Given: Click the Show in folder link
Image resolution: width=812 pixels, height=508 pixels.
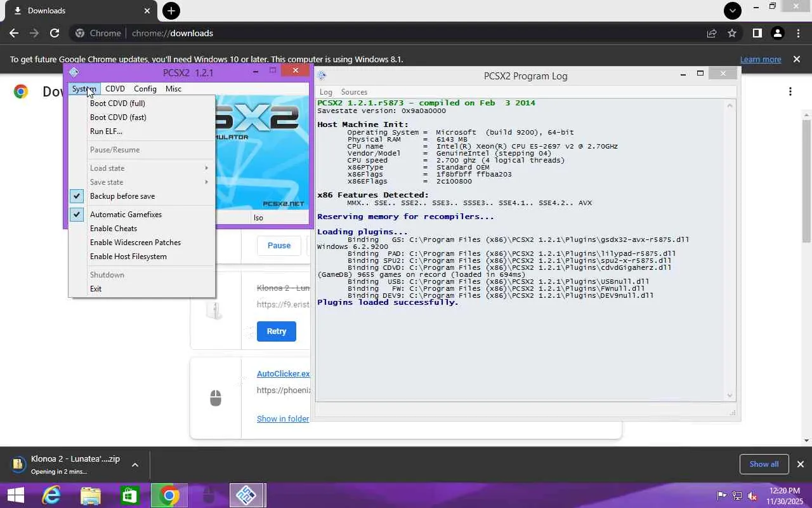Looking at the screenshot, I should tap(283, 419).
